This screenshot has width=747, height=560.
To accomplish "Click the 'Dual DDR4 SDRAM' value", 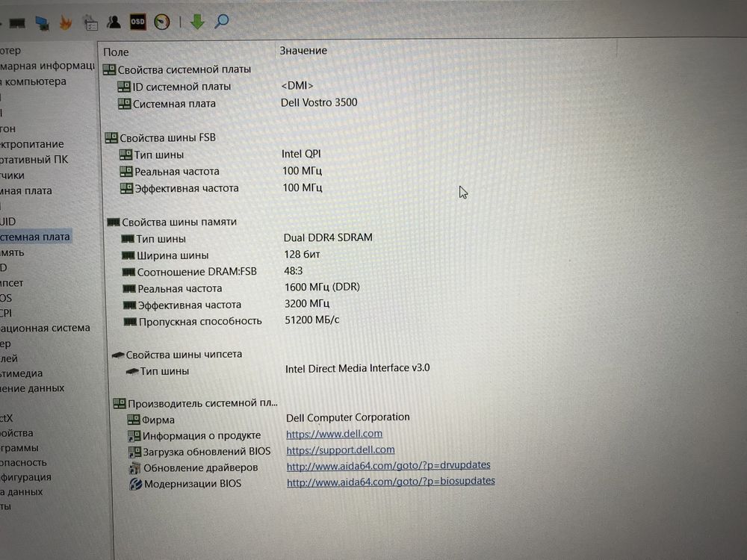I will pyautogui.click(x=328, y=237).
